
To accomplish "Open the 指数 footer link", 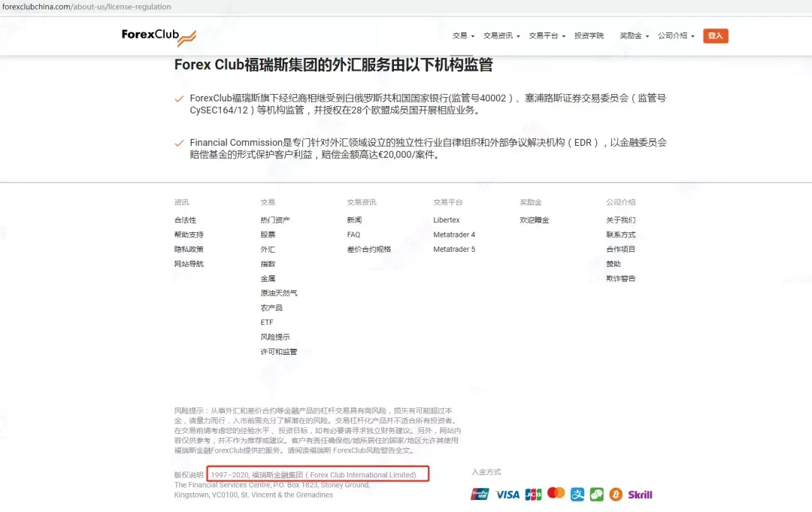I will pos(268,263).
